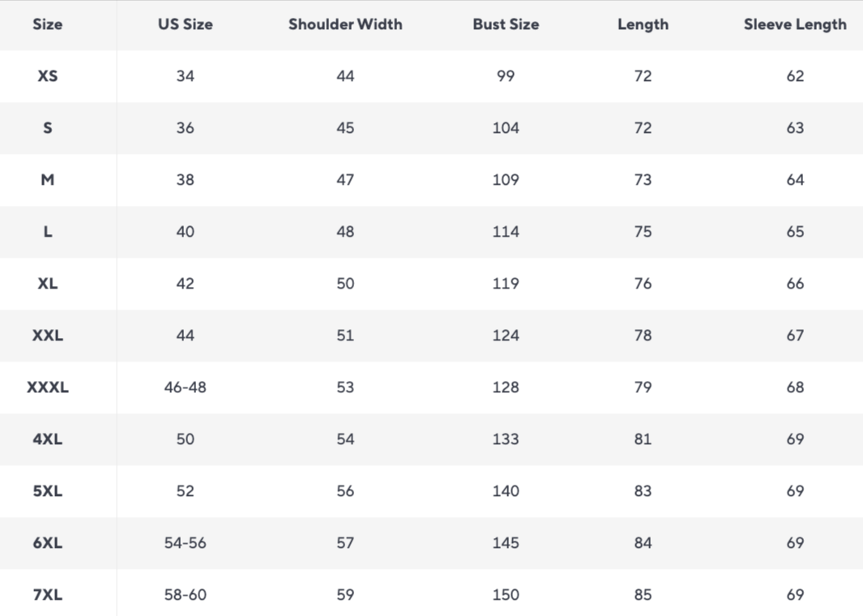Click sleeve length 62 cell
The image size is (863, 616).
point(795,76)
